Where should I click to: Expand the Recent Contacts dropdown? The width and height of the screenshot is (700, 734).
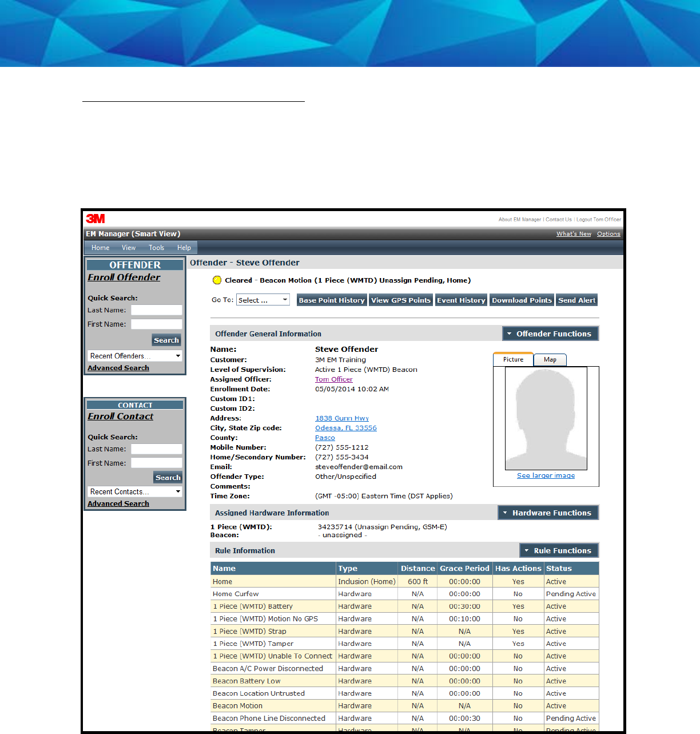pos(135,491)
